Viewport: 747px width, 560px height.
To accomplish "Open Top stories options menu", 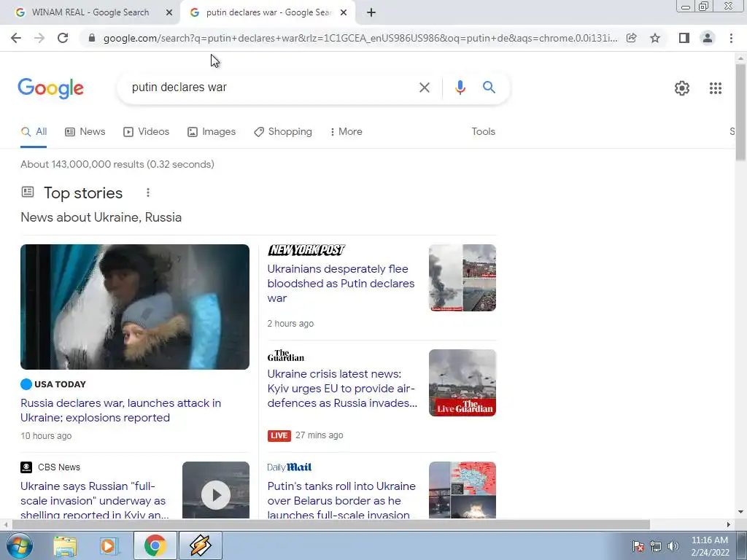I will click(x=148, y=192).
